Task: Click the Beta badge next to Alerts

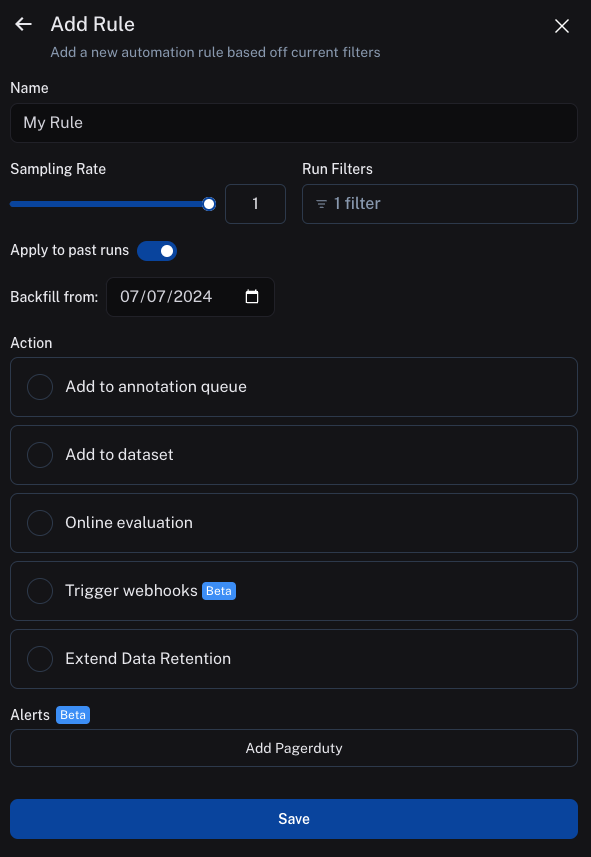Action: tap(73, 715)
